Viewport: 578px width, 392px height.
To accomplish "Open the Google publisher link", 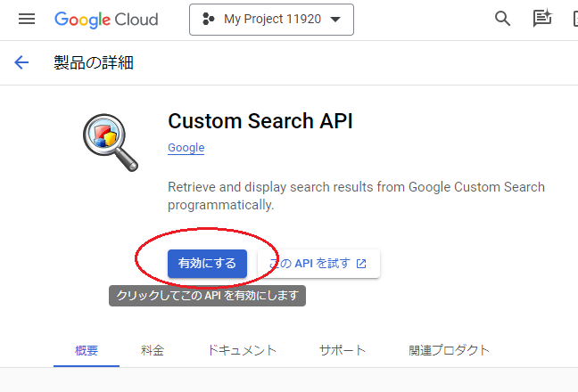I will click(186, 148).
